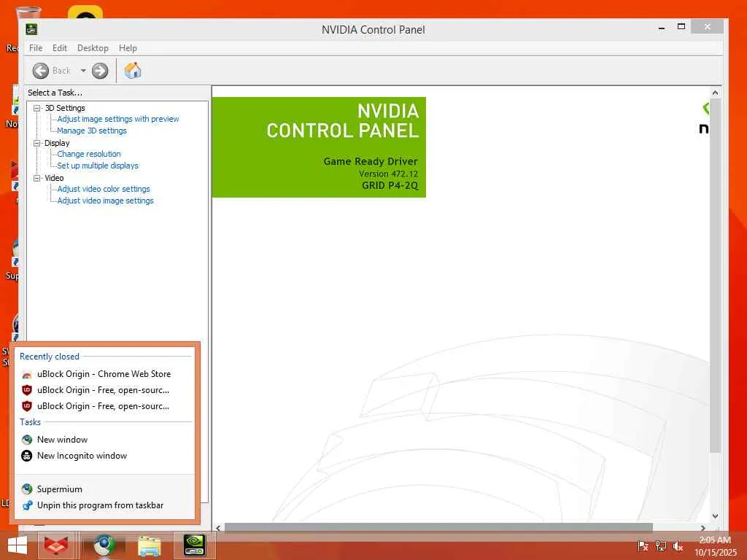Click the vertical scrollbar thumb
This screenshot has width=747, height=560.
click(x=715, y=275)
